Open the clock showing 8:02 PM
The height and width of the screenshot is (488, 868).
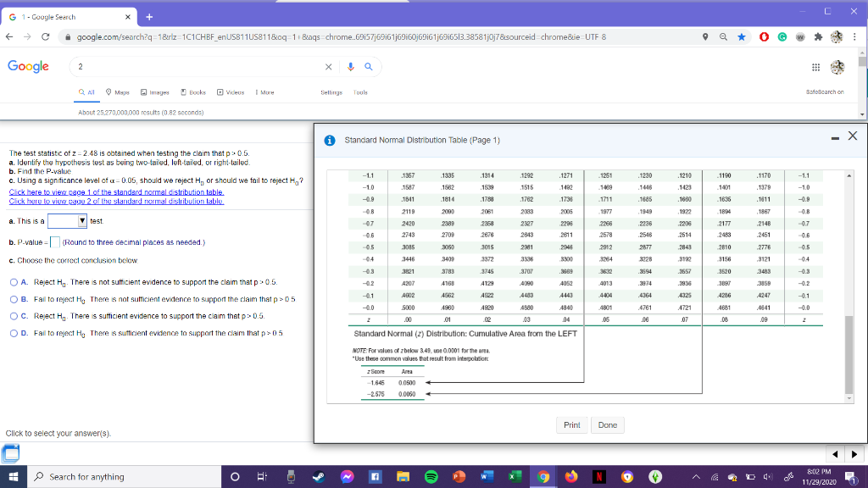point(819,476)
